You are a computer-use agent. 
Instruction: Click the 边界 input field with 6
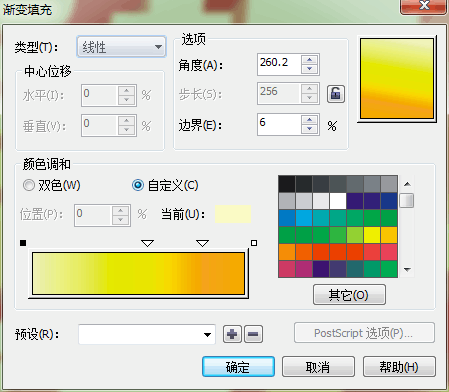279,124
